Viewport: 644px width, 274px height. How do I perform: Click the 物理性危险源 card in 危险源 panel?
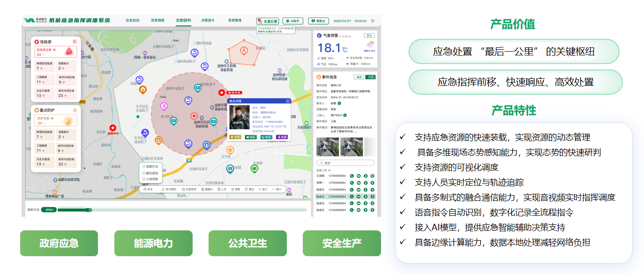[x=45, y=66]
